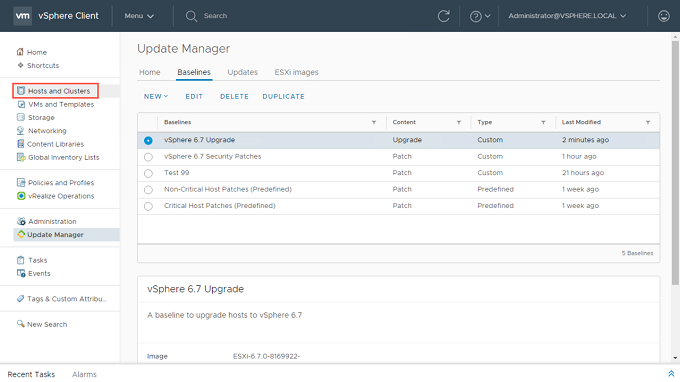Click the Storage icon in sidebar
Image resolution: width=680 pixels, height=382 pixels.
pyautogui.click(x=21, y=118)
